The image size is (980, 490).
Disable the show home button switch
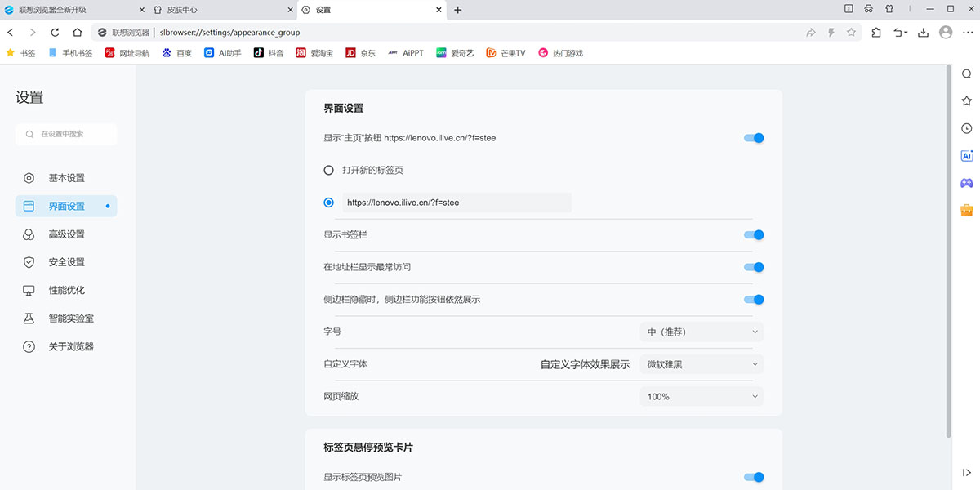754,138
